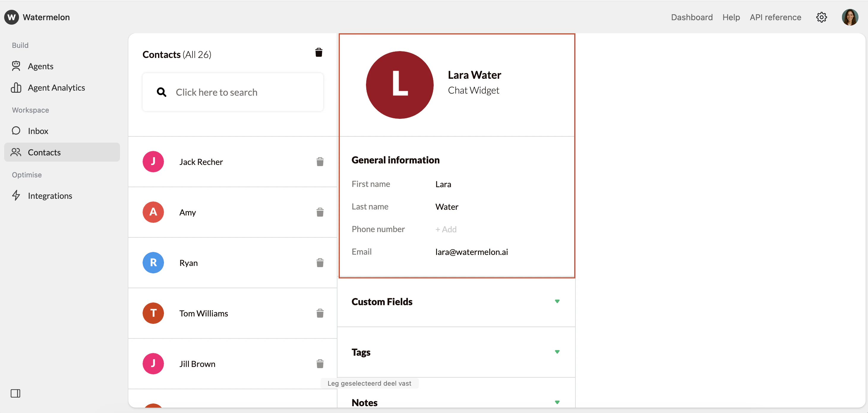The image size is (868, 413).
Task: Click Tom Williams' orange T avatar
Action: tap(153, 313)
